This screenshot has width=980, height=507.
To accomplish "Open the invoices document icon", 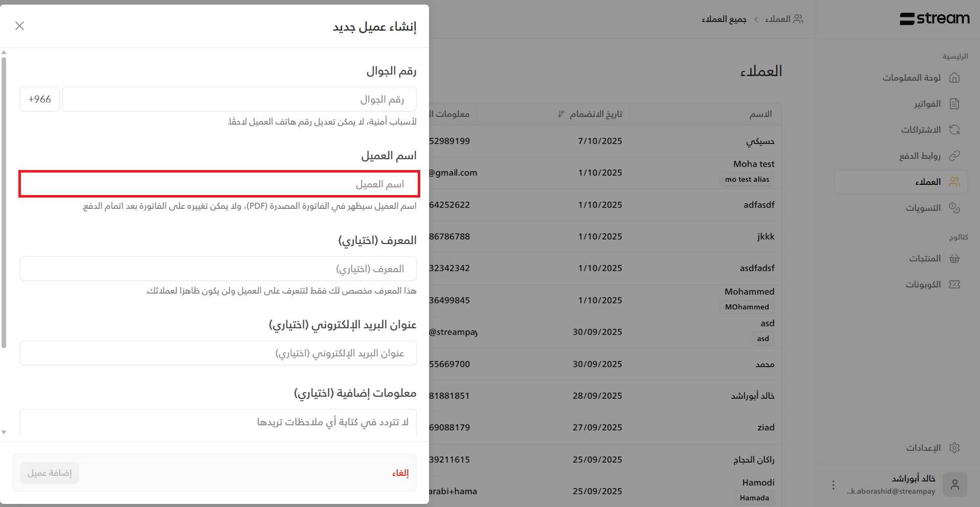I will click(954, 104).
